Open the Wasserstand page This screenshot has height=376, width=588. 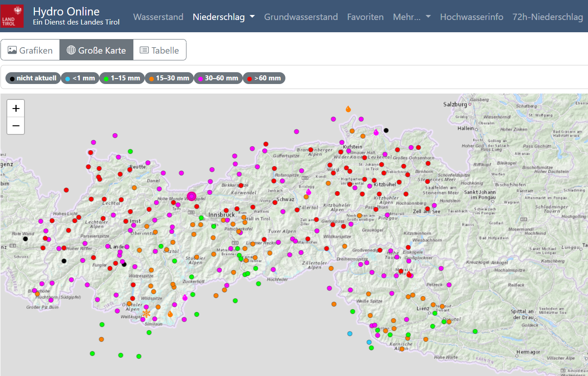tap(158, 17)
